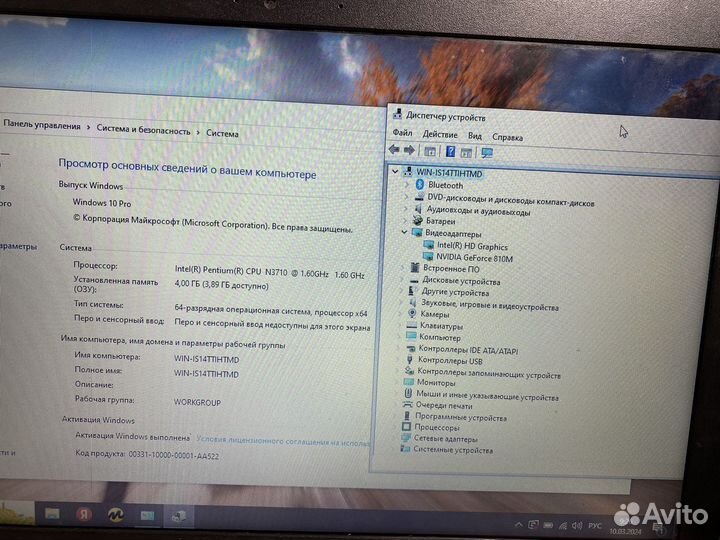
Task: Go to Панель управления breadcrumb
Action: pyautogui.click(x=42, y=124)
